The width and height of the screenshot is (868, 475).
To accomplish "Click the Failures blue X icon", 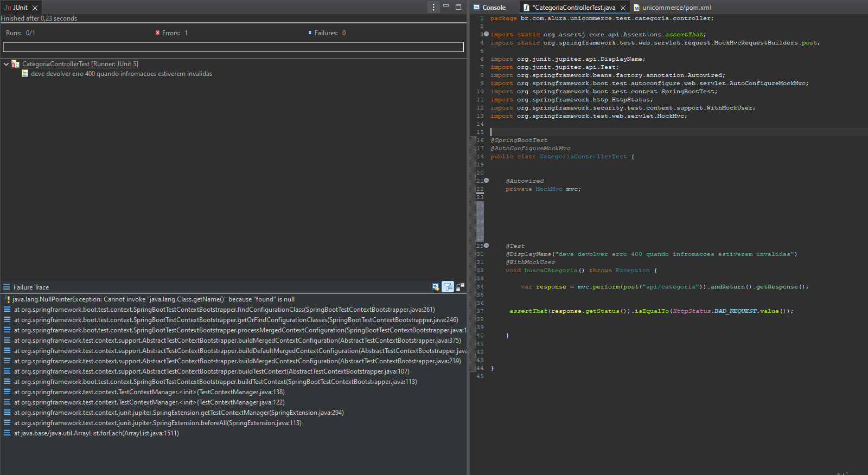I will pyautogui.click(x=310, y=33).
